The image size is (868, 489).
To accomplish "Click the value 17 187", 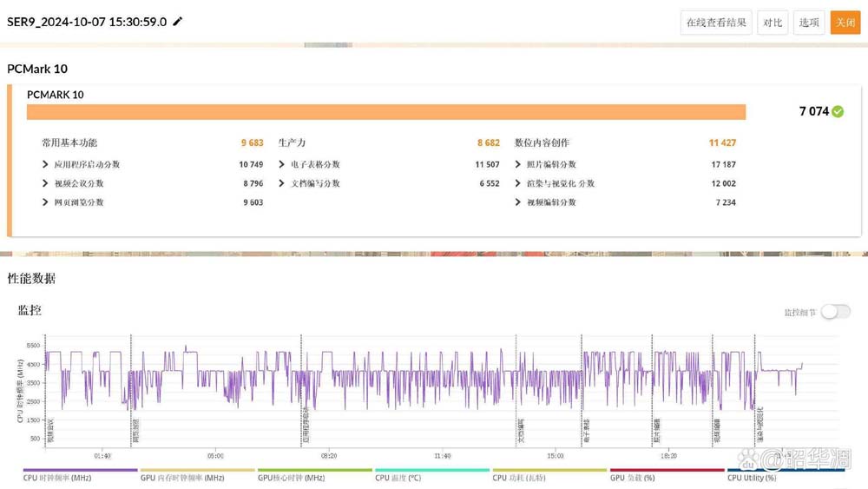I will 724,164.
